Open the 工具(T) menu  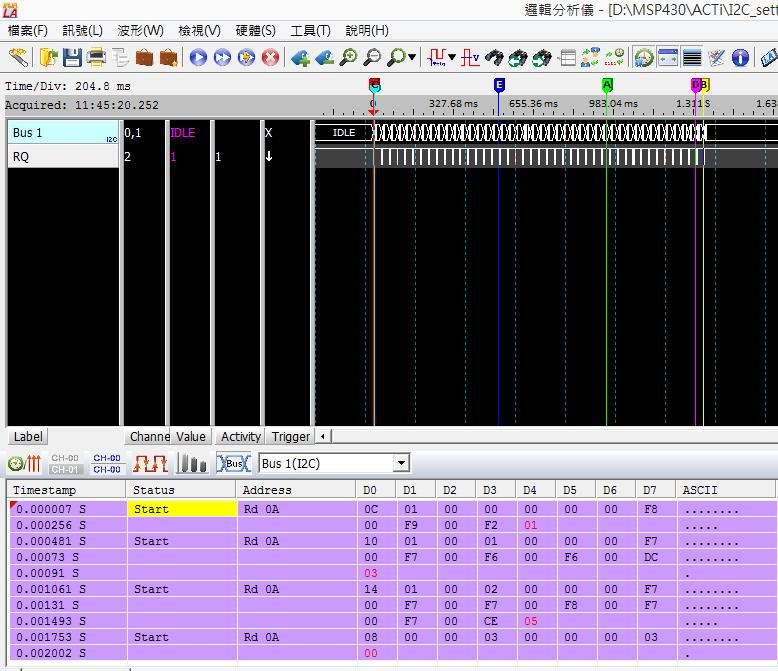[310, 31]
